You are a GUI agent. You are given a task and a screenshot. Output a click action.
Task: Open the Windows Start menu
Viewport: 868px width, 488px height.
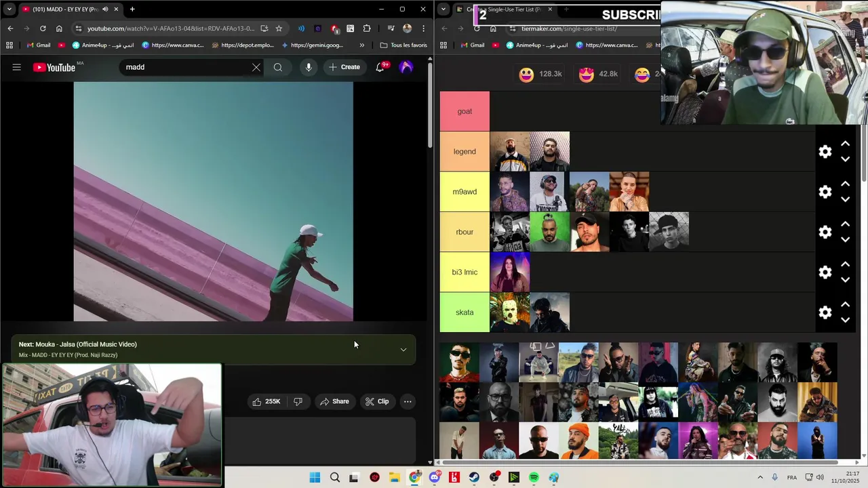315,478
